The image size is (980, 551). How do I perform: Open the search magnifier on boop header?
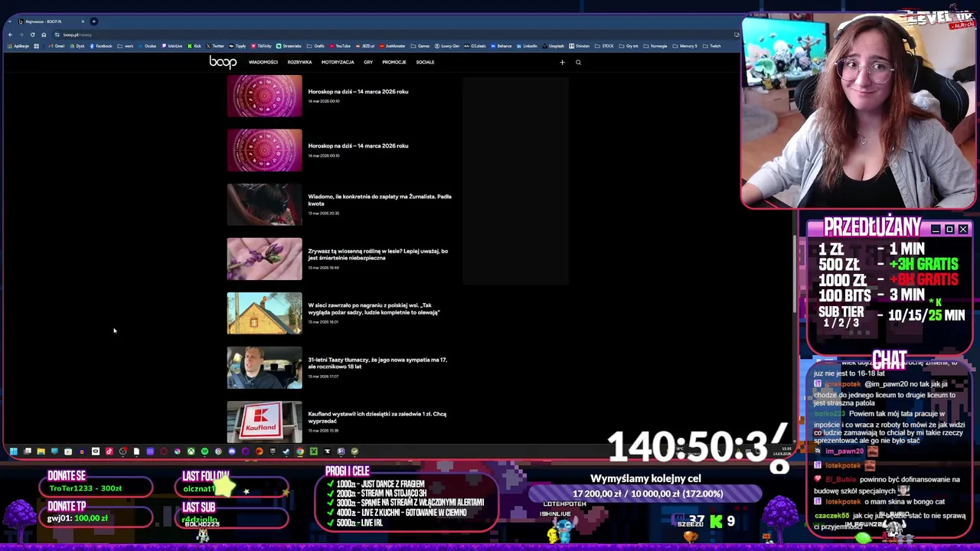[x=578, y=62]
